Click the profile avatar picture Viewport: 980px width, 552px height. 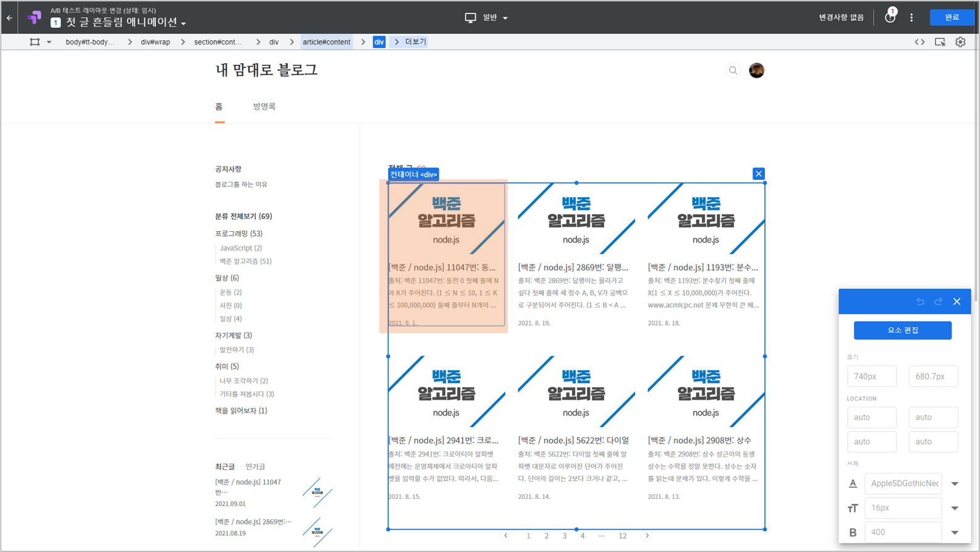tap(756, 70)
